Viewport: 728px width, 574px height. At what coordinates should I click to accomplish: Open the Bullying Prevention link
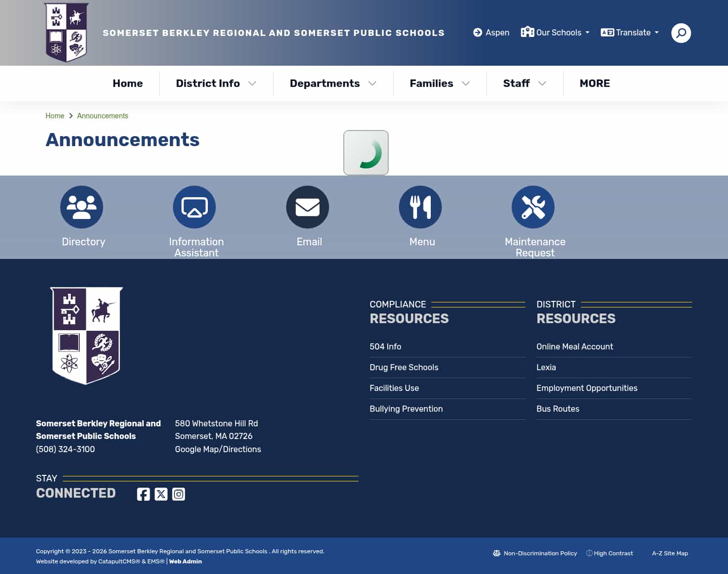406,409
